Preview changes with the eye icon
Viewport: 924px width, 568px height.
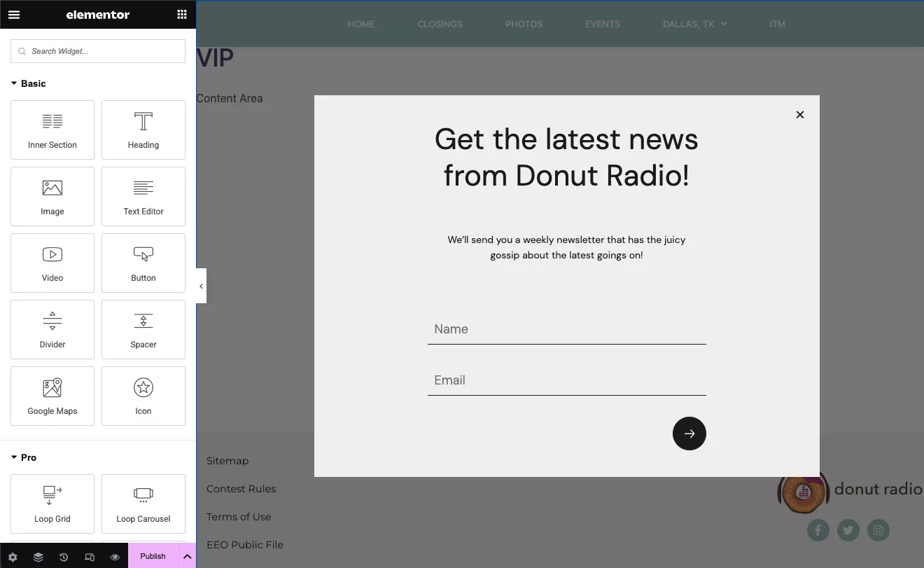(115, 557)
